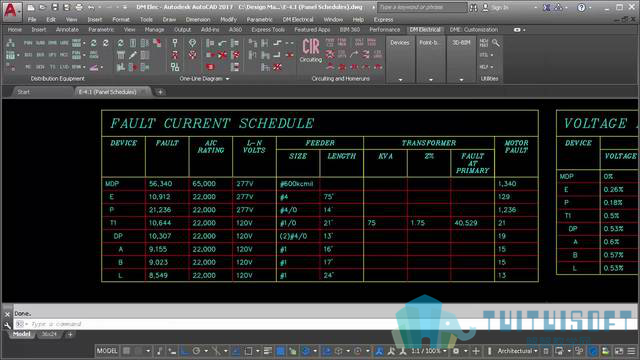This screenshot has width=640, height=360.
Task: Click the Workspace Switching gear icon
Action: 456,351
